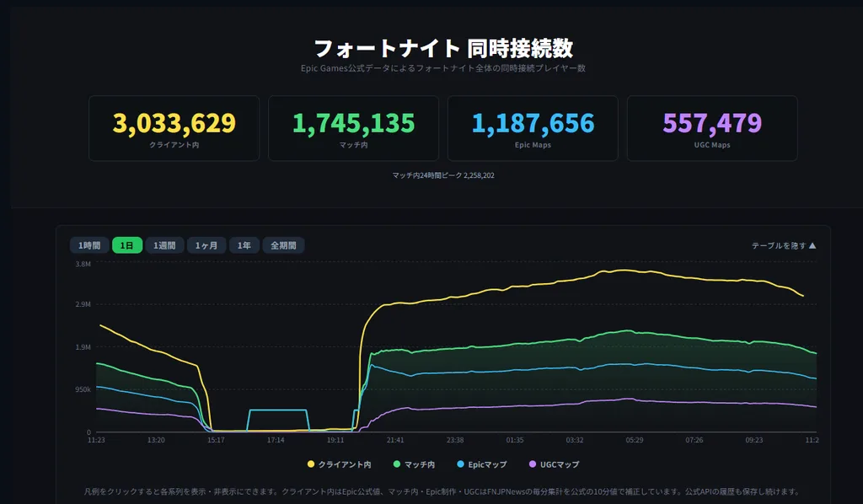The image size is (863, 504).
Task: Open the 1,745,135 マッチ内 stat card
Action: [x=353, y=128]
